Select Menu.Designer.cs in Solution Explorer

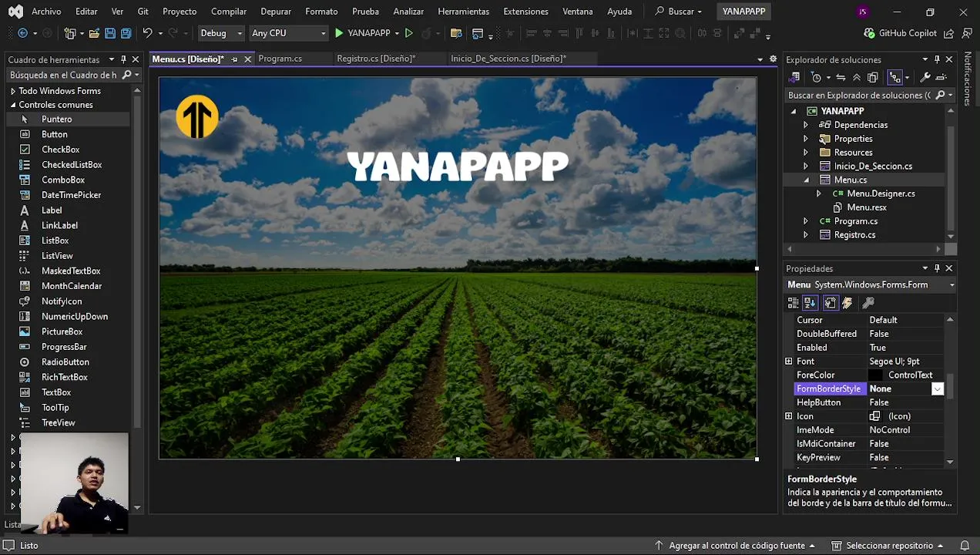[881, 194]
